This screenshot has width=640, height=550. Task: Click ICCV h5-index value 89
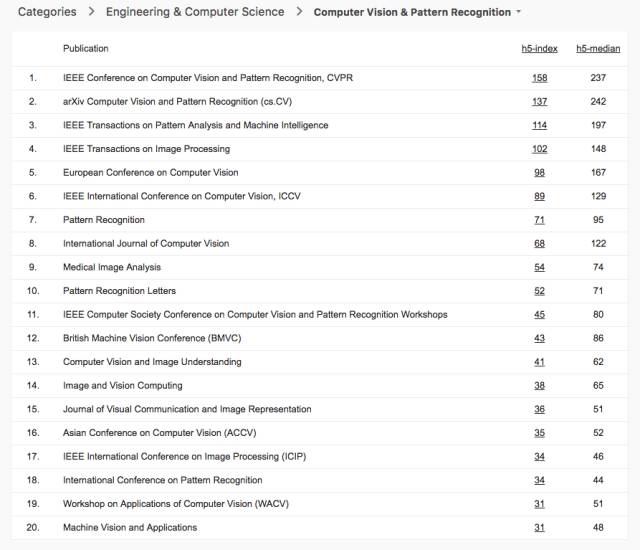pyautogui.click(x=539, y=196)
